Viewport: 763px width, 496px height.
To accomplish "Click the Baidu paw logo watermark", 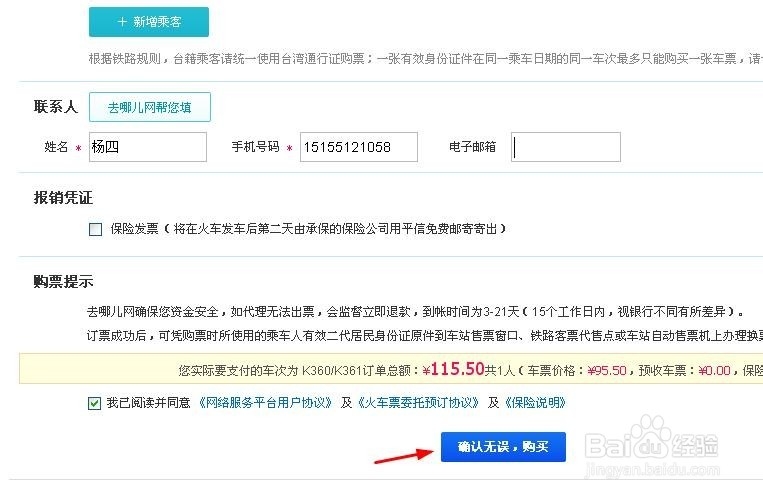I will pos(652,437).
